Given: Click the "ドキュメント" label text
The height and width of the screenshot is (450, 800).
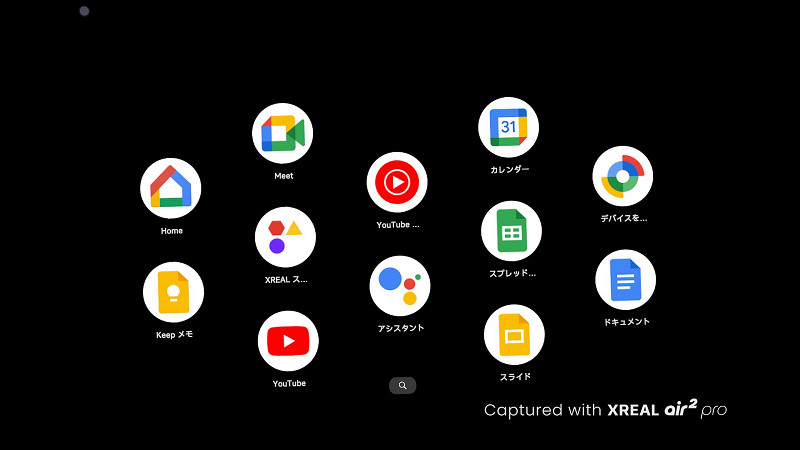Looking at the screenshot, I should [x=627, y=322].
